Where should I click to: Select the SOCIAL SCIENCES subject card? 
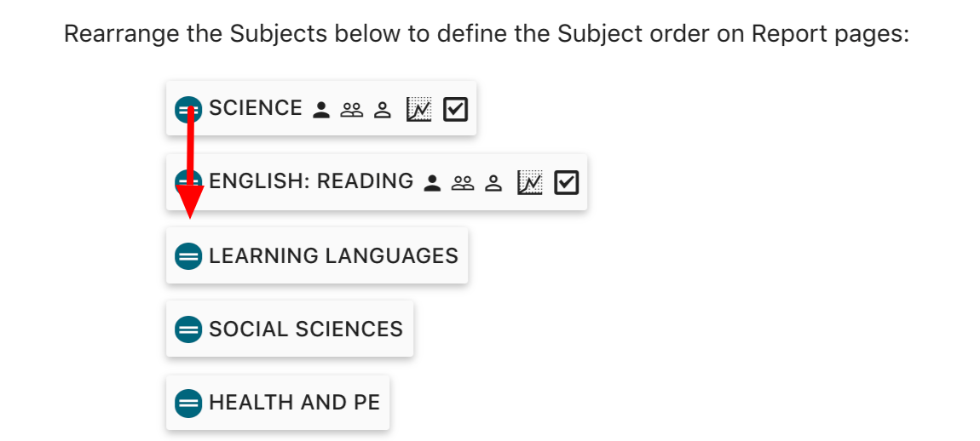click(306, 329)
